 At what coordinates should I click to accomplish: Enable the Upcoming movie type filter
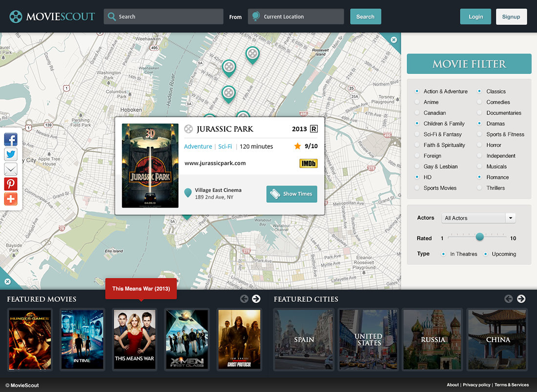coord(486,254)
